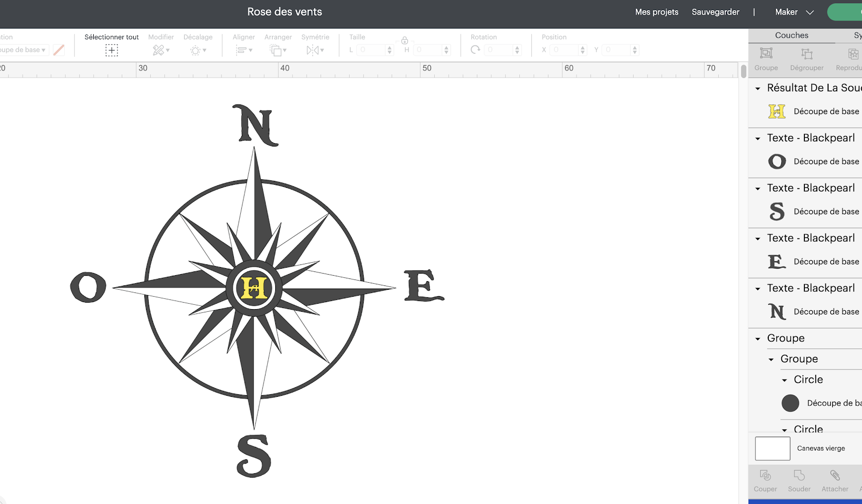This screenshot has width=862, height=504.
Task: Toggle the Taille proportions lock
Action: pos(405,40)
